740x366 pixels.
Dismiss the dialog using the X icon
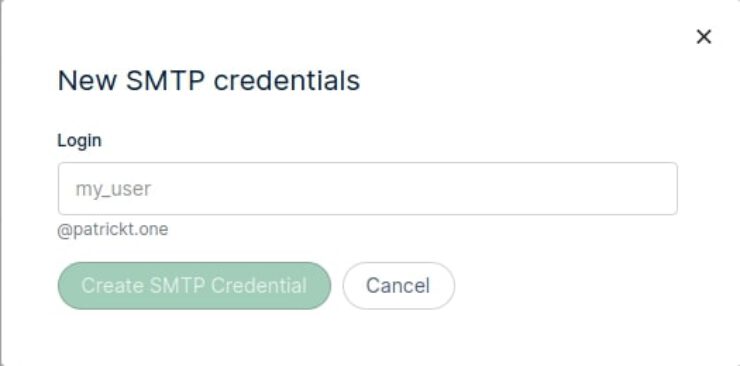pyautogui.click(x=704, y=36)
